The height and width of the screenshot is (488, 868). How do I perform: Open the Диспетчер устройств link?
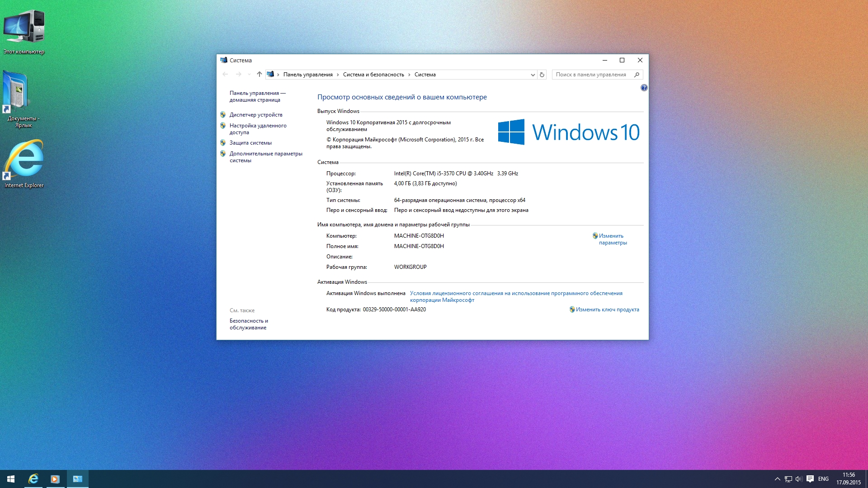pos(256,115)
